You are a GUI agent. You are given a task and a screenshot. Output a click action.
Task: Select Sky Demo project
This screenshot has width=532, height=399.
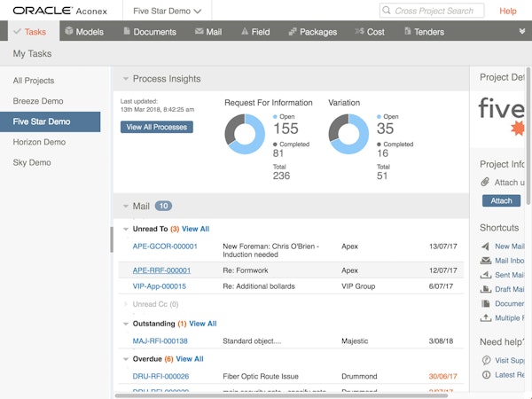click(32, 162)
